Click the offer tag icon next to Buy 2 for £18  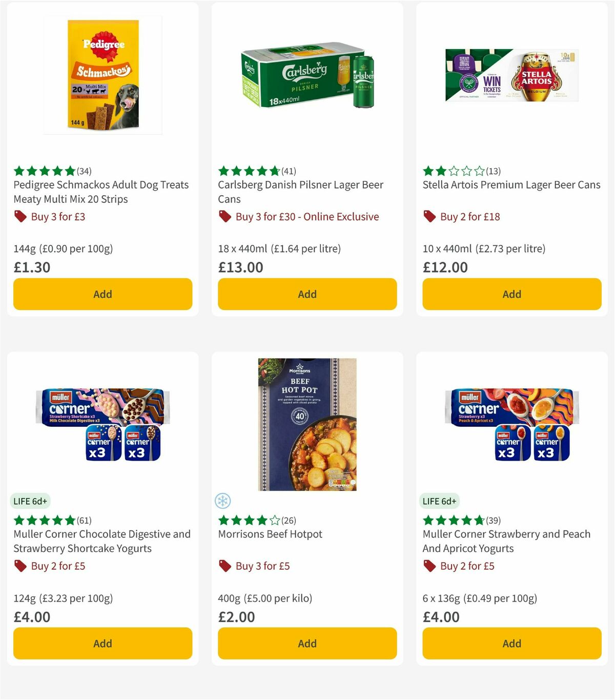pyautogui.click(x=429, y=216)
